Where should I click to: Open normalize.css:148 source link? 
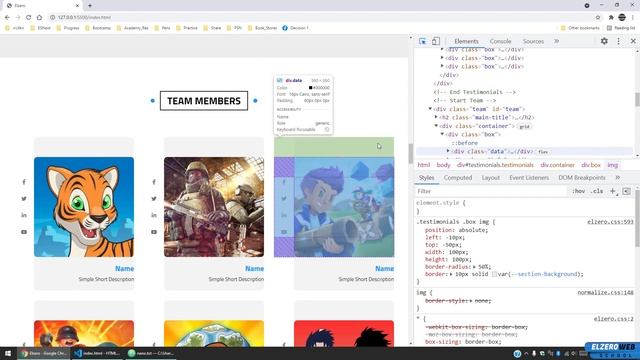pos(605,293)
